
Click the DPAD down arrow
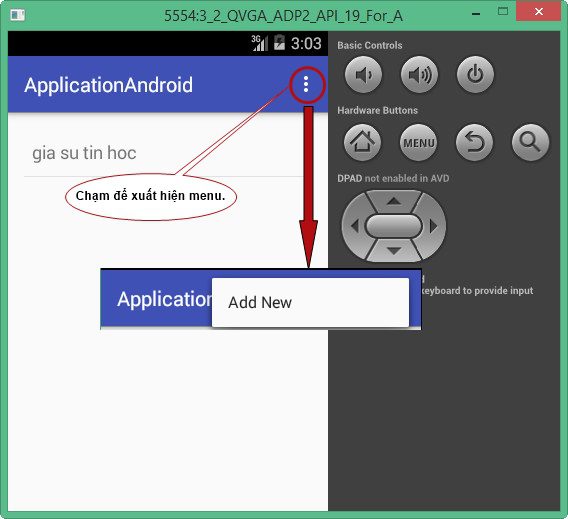point(394,250)
